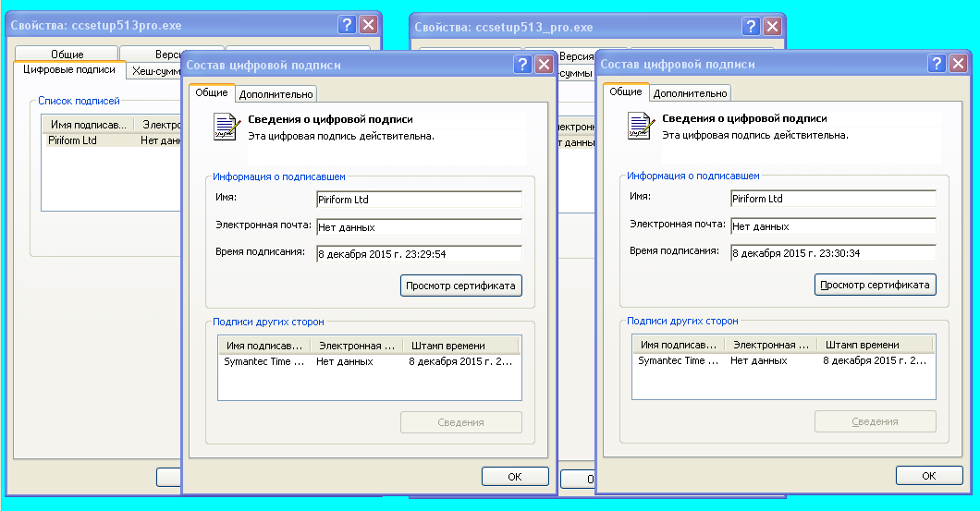Click signature document icon in left signature dialog
980x511 pixels.
pyautogui.click(x=227, y=127)
